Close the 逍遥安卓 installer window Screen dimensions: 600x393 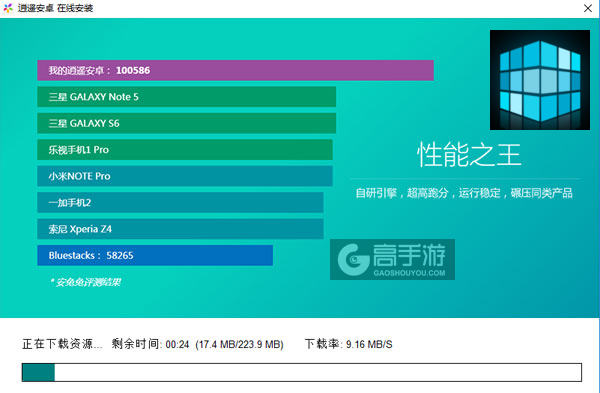coord(588,8)
